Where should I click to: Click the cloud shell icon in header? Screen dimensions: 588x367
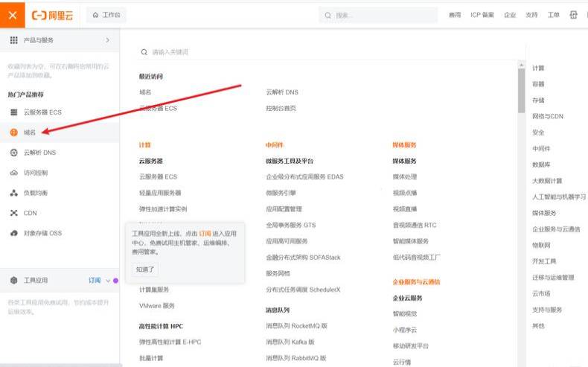(573, 15)
